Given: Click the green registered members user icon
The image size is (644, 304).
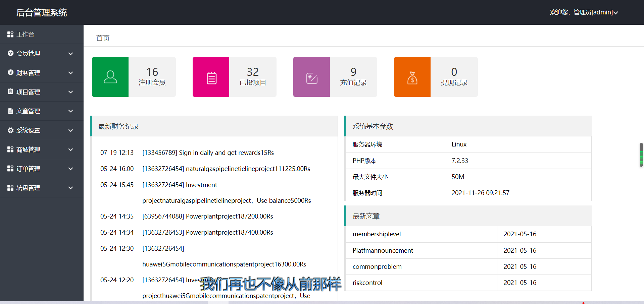Looking at the screenshot, I should coord(110,77).
